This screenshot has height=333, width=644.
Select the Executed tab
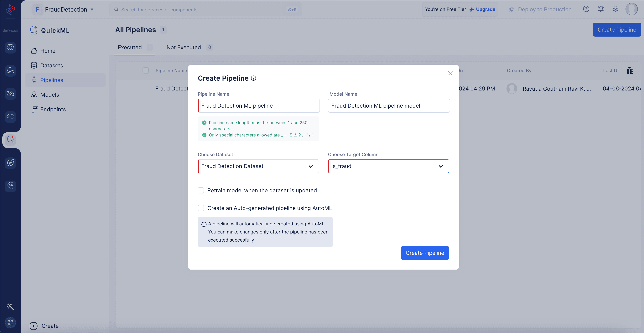coord(130,48)
